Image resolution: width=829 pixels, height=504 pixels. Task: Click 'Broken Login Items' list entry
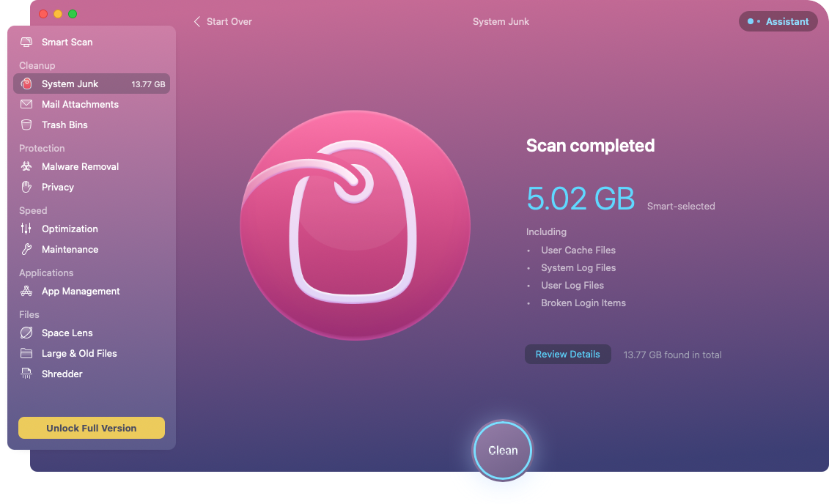click(583, 303)
